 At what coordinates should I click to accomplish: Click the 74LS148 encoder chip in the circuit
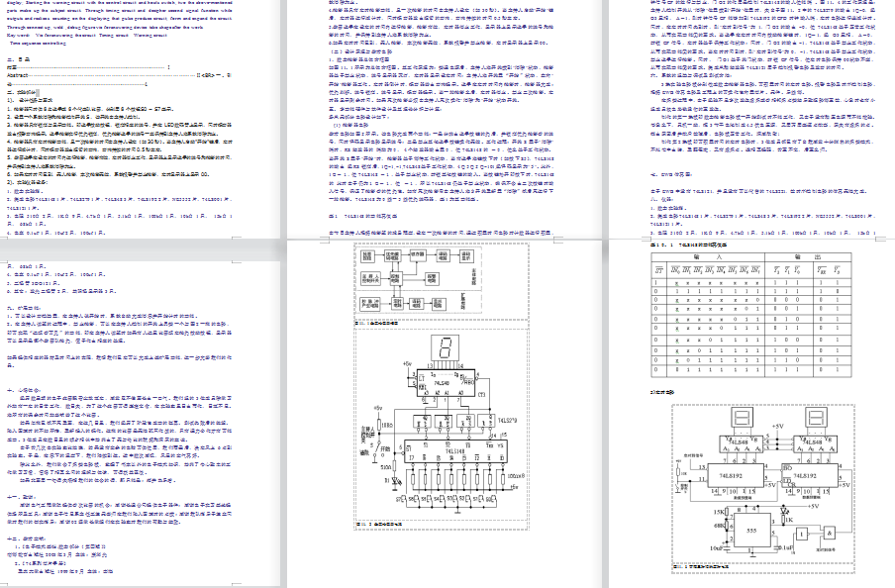tap(454, 451)
